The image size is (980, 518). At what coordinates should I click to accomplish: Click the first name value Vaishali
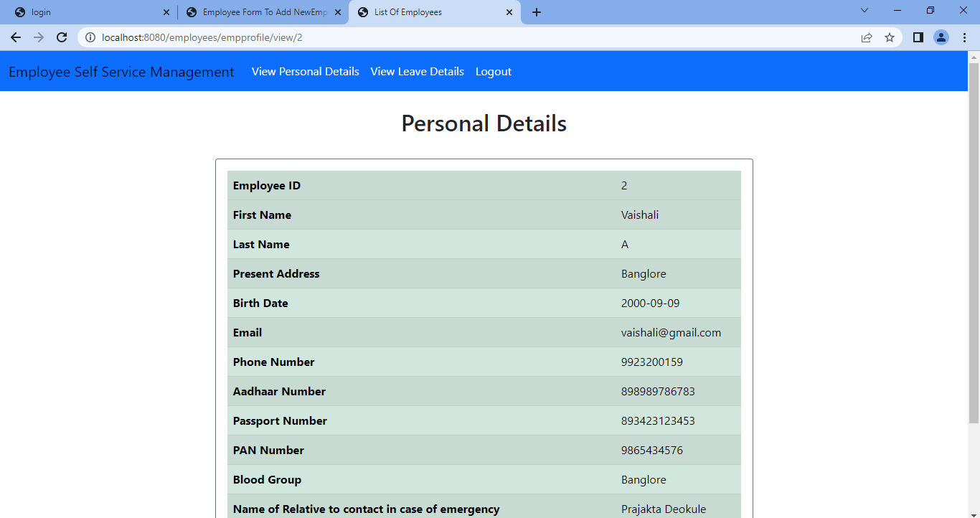(640, 215)
